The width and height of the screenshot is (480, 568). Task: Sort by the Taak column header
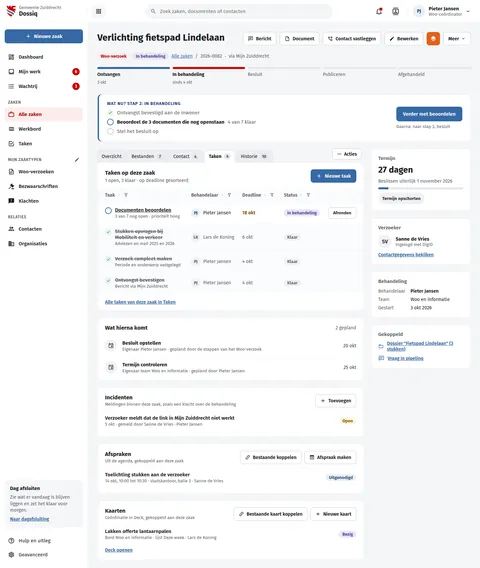pos(110,195)
